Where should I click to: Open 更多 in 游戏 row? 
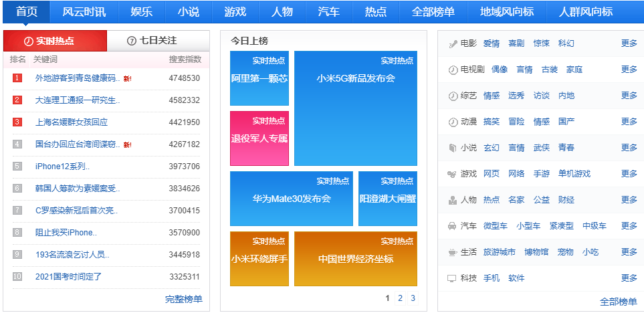pyautogui.click(x=629, y=174)
